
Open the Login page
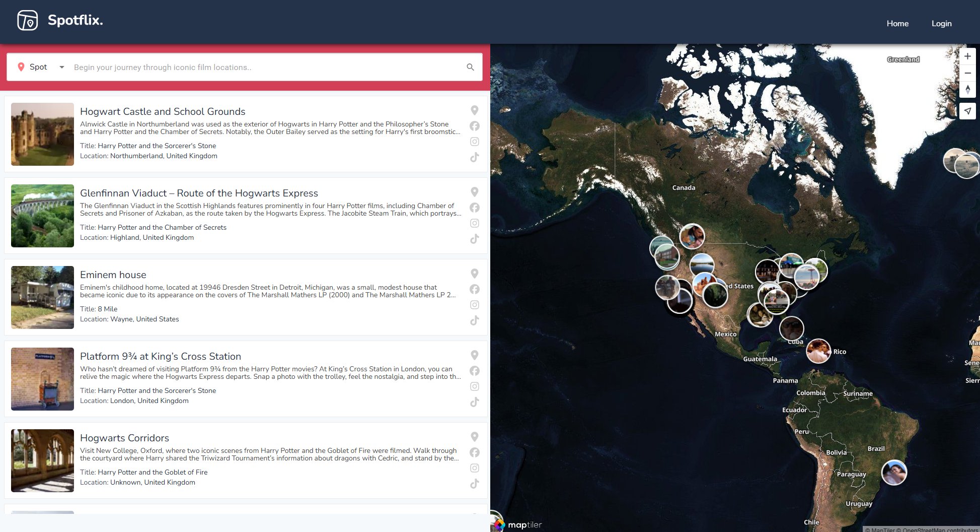click(x=941, y=23)
